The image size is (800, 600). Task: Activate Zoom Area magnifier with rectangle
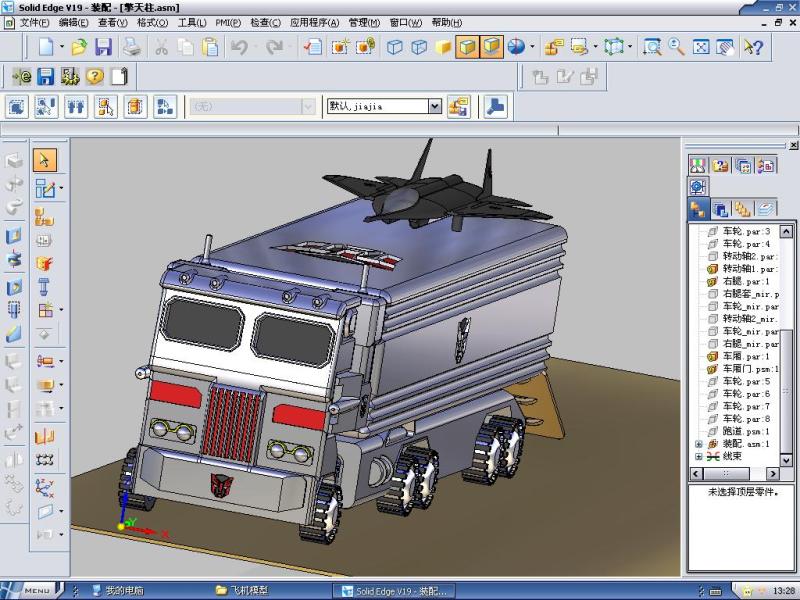coord(652,47)
